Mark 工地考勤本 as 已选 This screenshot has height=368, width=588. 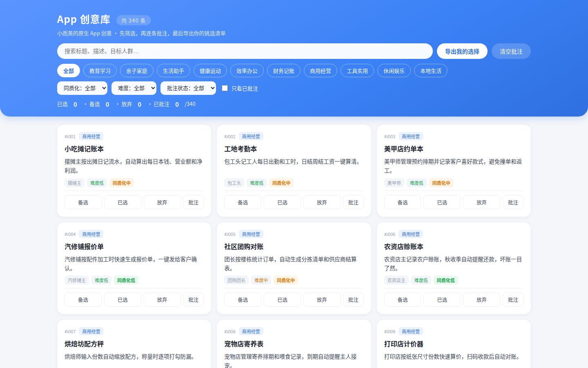coord(283,202)
